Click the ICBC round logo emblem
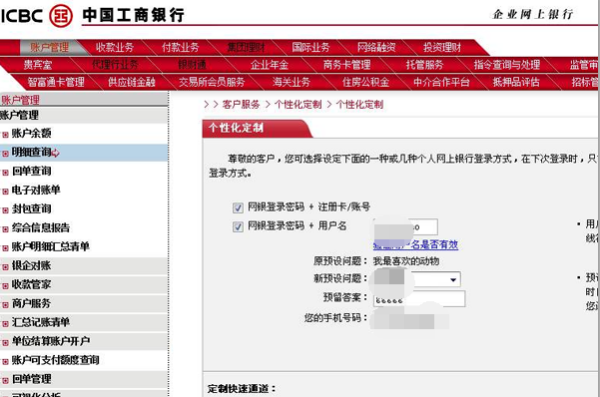600x397 pixels. [x=61, y=15]
